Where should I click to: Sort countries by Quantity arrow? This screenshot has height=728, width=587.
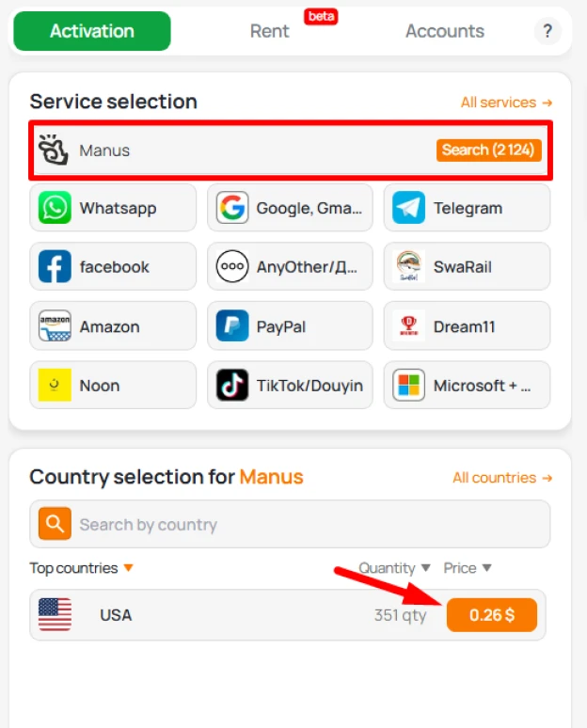pyautogui.click(x=426, y=567)
